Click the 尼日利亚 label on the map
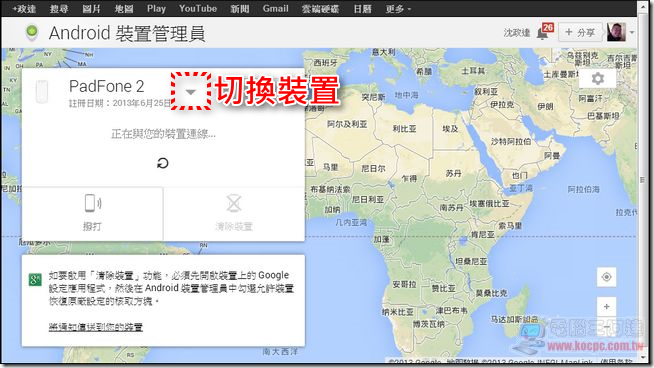654x368 pixels. 368,199
